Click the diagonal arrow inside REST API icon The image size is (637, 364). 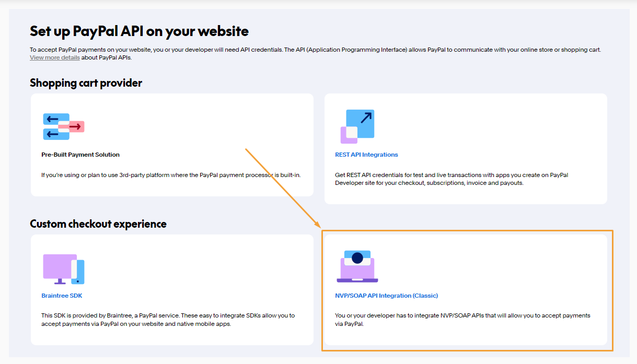click(365, 118)
